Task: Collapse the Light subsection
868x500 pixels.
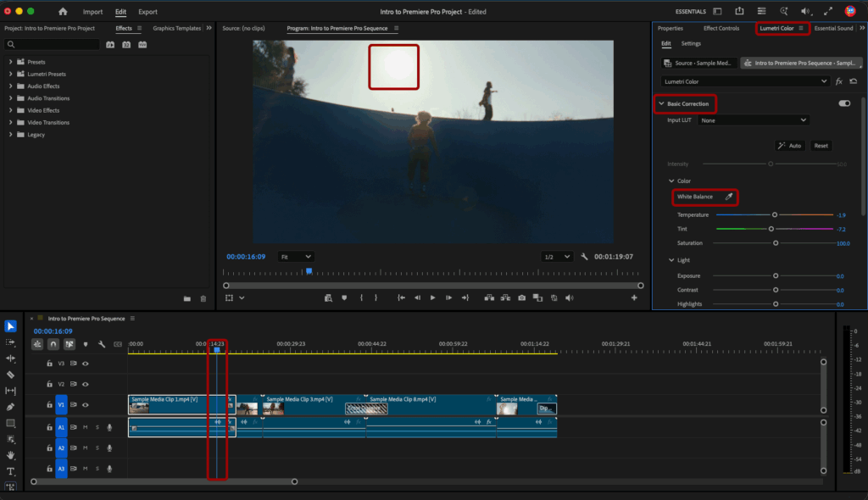Action: pyautogui.click(x=671, y=260)
